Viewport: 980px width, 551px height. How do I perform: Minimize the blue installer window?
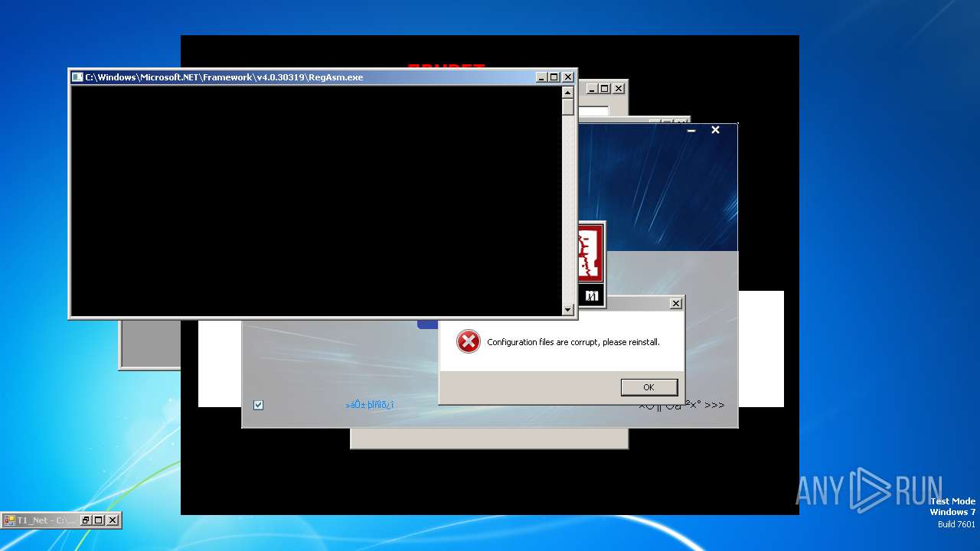(691, 130)
